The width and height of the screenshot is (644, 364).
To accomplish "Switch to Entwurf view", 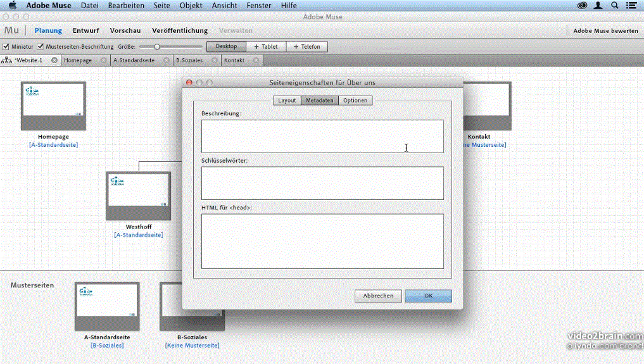I will [x=86, y=30].
